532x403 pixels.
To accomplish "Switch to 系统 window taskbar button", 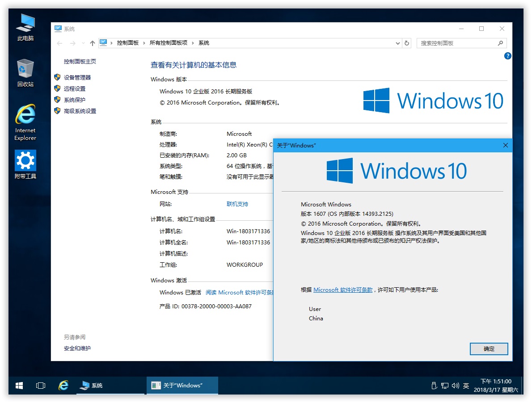I will [110, 386].
